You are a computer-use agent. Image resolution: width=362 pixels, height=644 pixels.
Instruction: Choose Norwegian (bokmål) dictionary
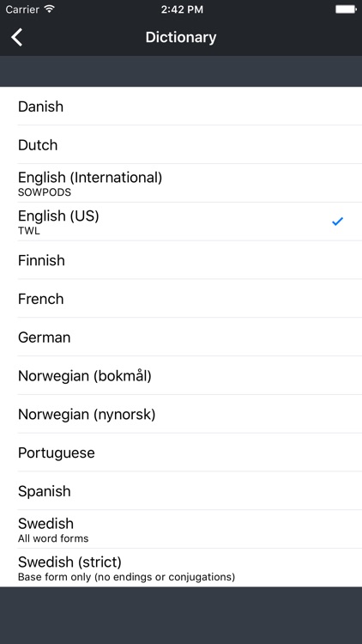click(x=181, y=376)
